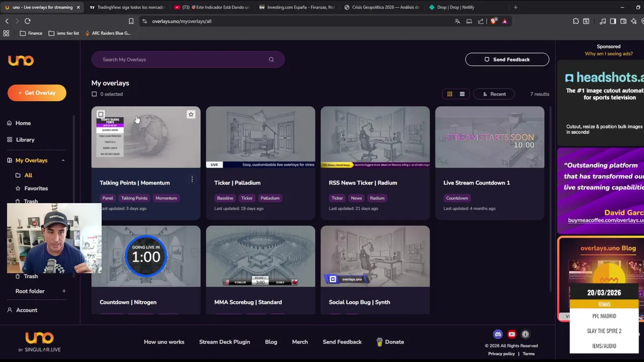Click the Send Feedback button at the top

click(x=507, y=59)
